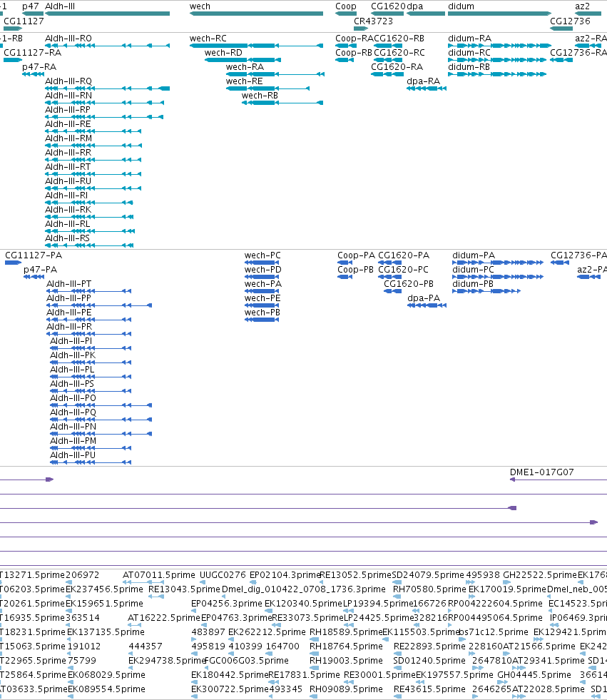Click the dpa-RA transcript

tap(427, 88)
